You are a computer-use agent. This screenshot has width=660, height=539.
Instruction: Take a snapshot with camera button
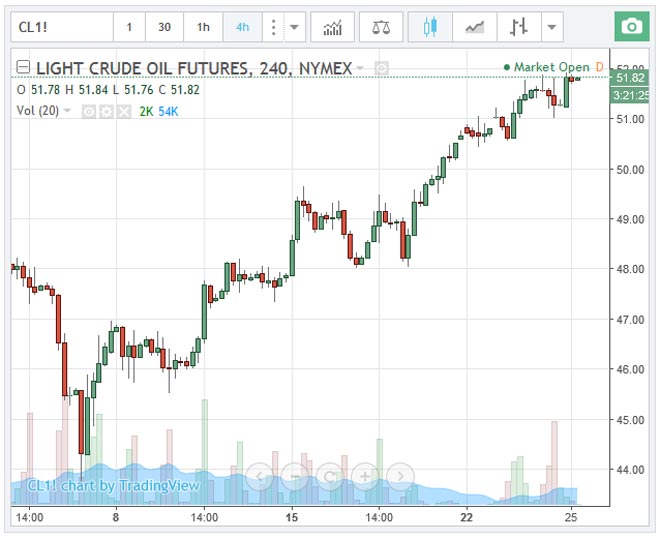(x=630, y=27)
